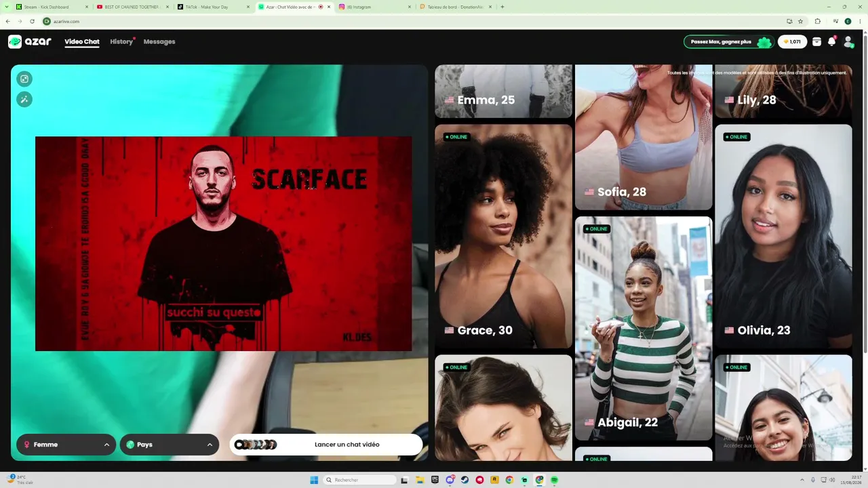Select Olivia, 23 profile card
This screenshot has width=868, height=488.
coord(783,236)
